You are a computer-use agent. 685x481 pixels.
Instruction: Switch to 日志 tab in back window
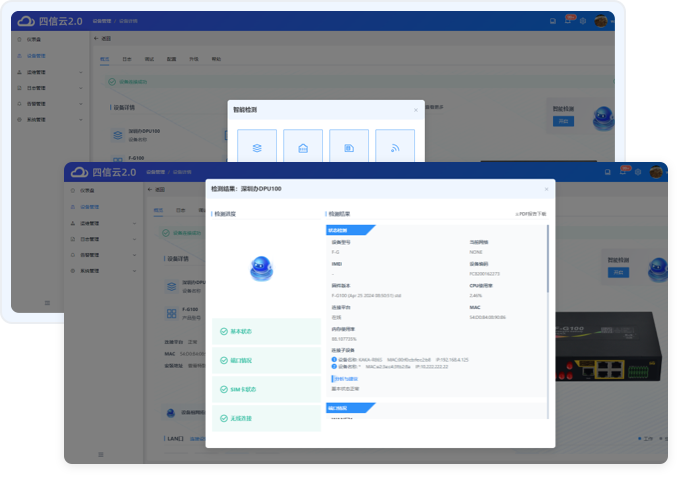(127, 59)
